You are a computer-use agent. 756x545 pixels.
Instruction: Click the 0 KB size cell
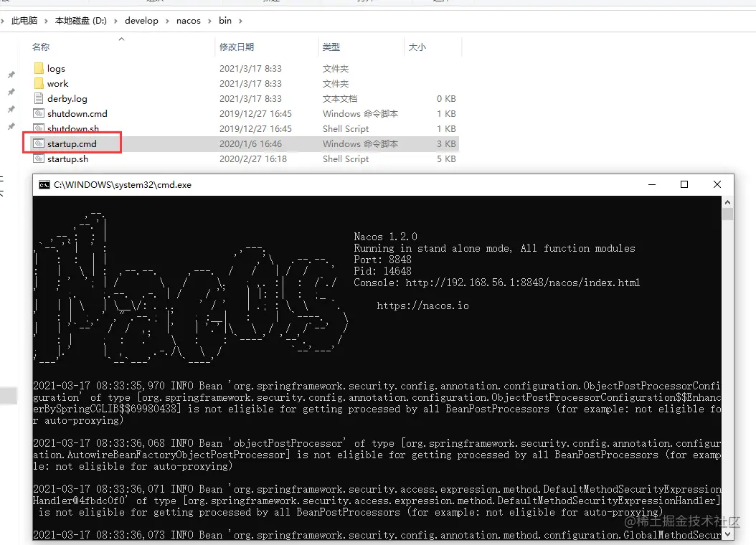446,98
